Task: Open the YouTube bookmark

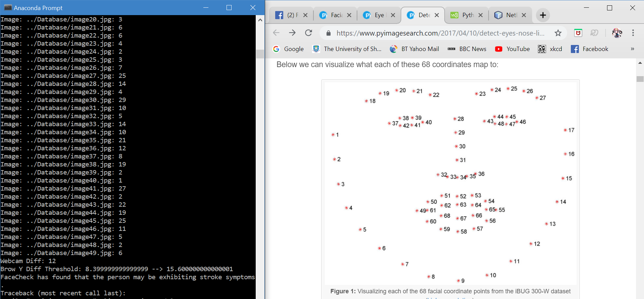Action: click(512, 49)
